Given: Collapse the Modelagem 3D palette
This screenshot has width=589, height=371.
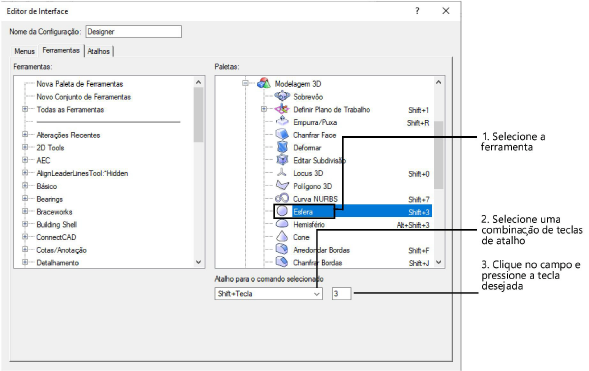Looking at the screenshot, I should [x=246, y=83].
